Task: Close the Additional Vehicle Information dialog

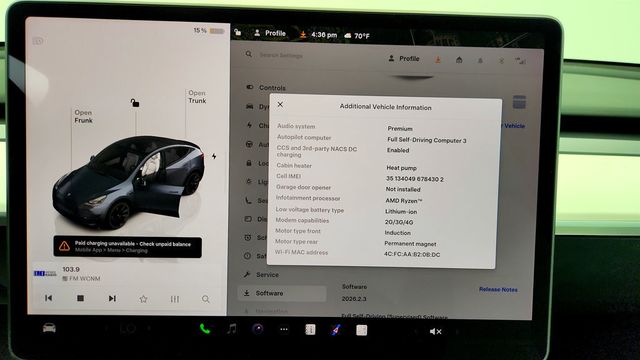Action: [280, 104]
